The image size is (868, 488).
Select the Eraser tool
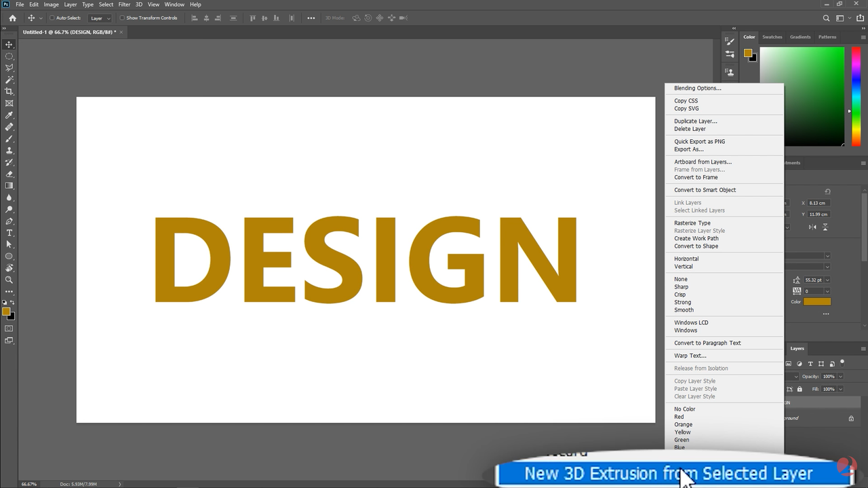tap(9, 174)
